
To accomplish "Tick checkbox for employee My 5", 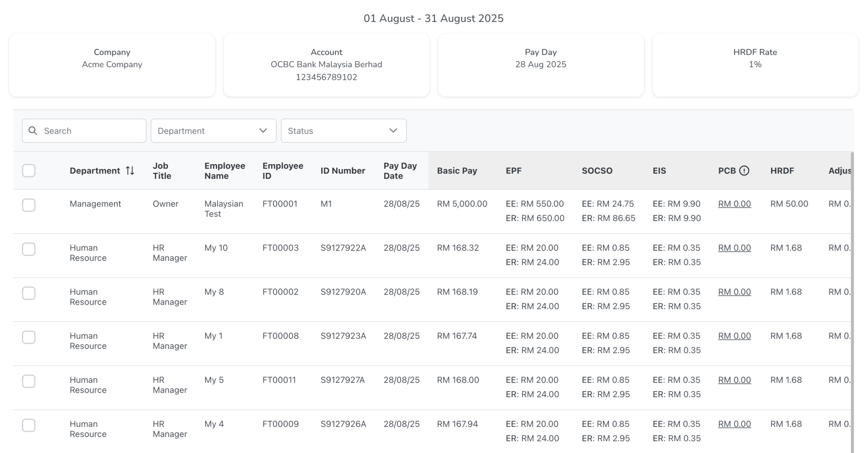I will [29, 381].
